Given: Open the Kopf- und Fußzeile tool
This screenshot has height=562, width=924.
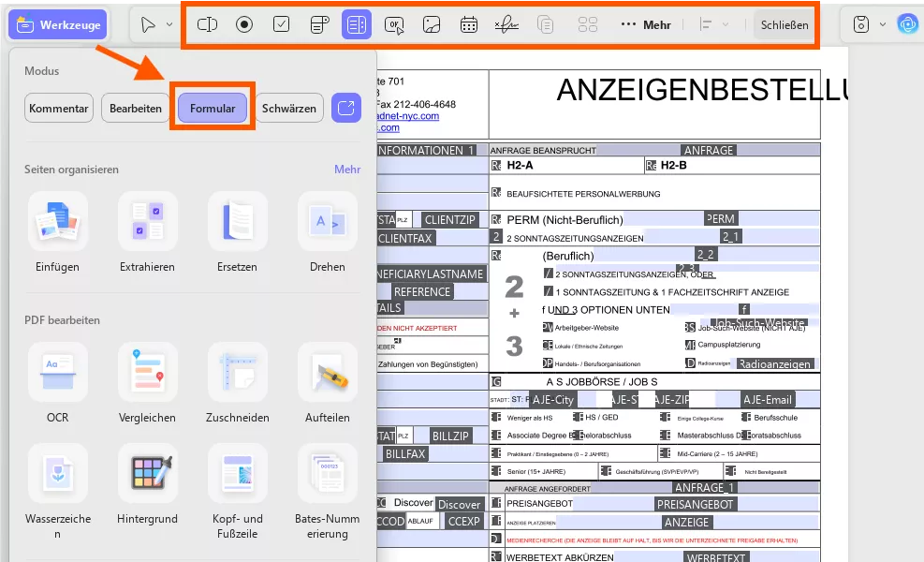Looking at the screenshot, I should click(238, 493).
